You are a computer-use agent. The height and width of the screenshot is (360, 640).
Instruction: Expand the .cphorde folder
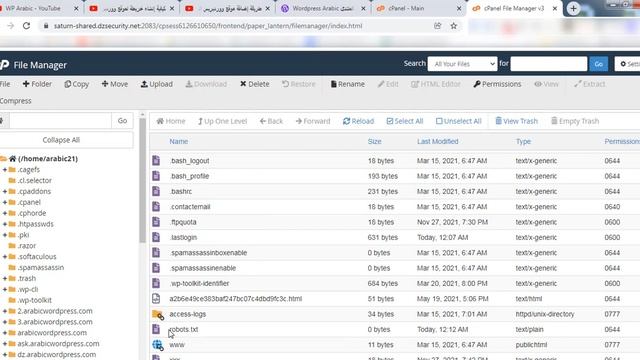(x=5, y=213)
